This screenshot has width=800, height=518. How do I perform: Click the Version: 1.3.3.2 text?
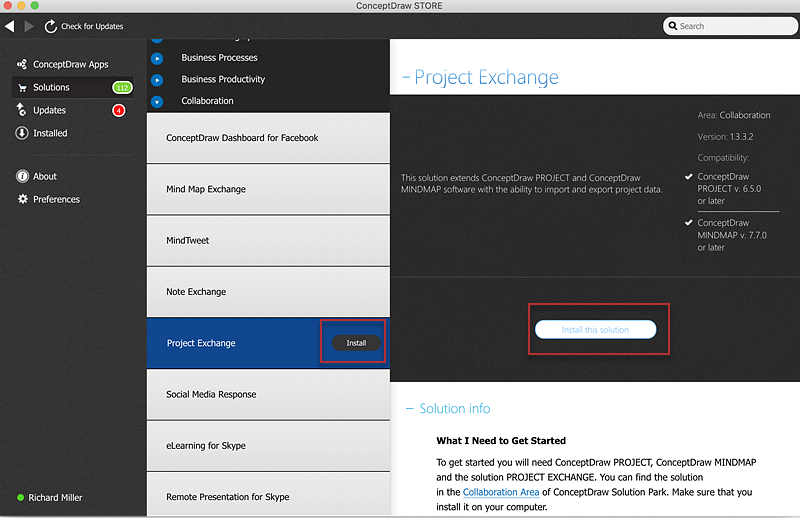(726, 137)
